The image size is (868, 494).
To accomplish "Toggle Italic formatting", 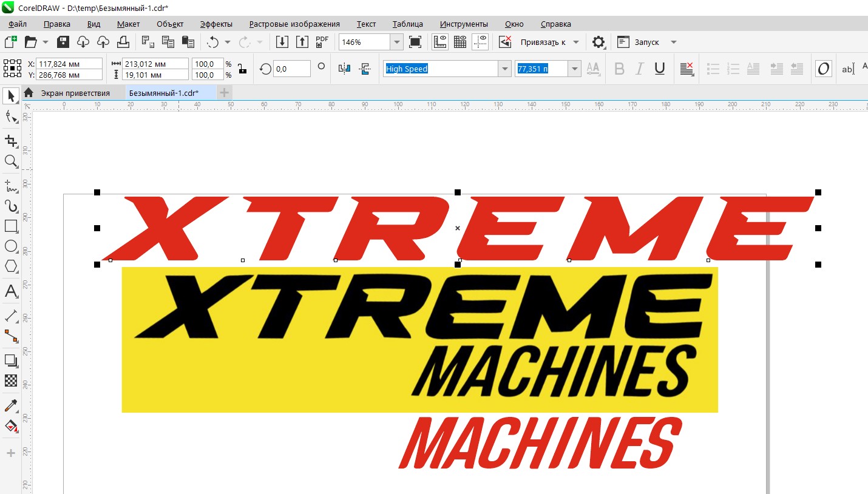I will tap(639, 69).
